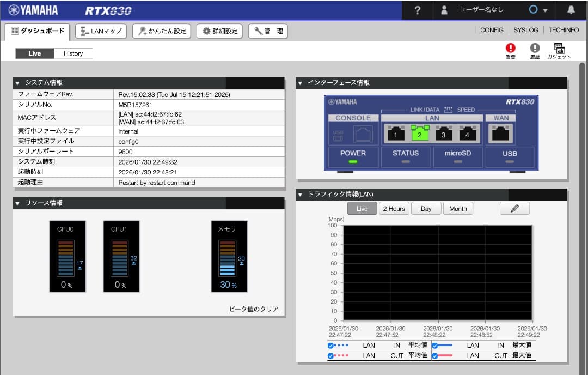Open the 詳細設定 menu
The height and width of the screenshot is (375, 588).
coord(219,31)
